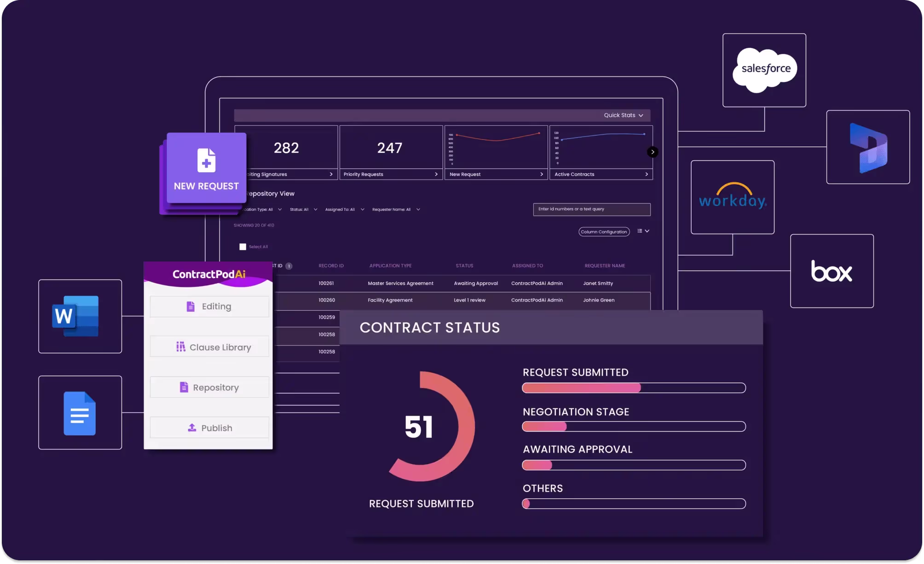Click the Request Submitted progress bar
The width and height of the screenshot is (924, 564).
point(634,388)
